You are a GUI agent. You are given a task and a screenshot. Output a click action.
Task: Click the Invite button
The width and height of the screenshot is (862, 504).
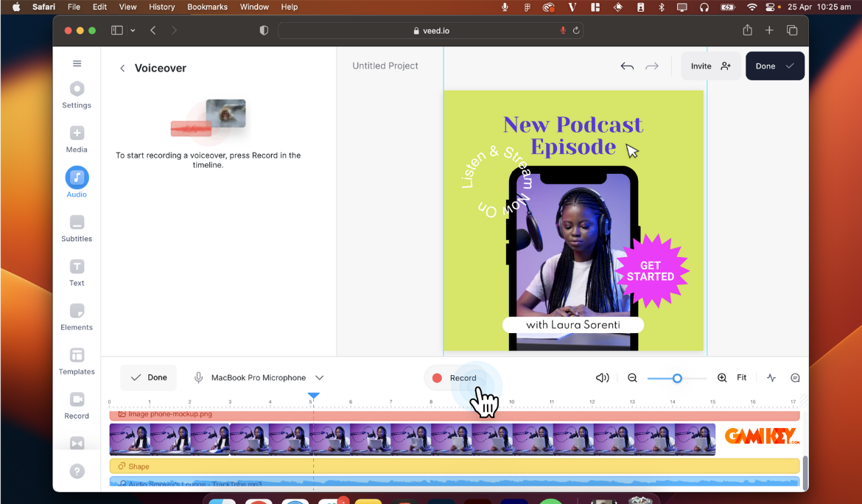tap(710, 66)
